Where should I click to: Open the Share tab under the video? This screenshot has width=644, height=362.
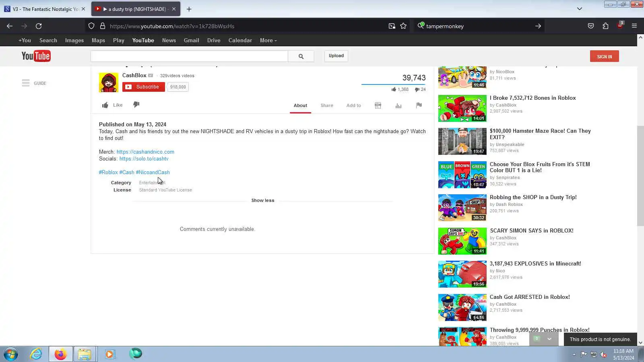(327, 105)
